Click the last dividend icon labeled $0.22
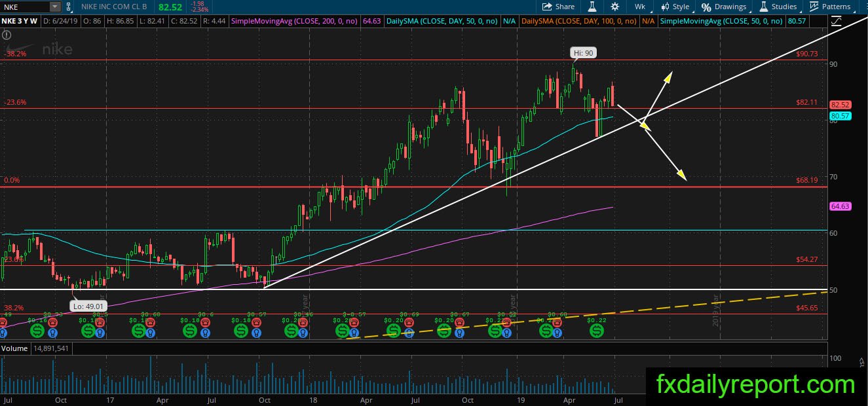The image size is (868, 406). (596, 330)
